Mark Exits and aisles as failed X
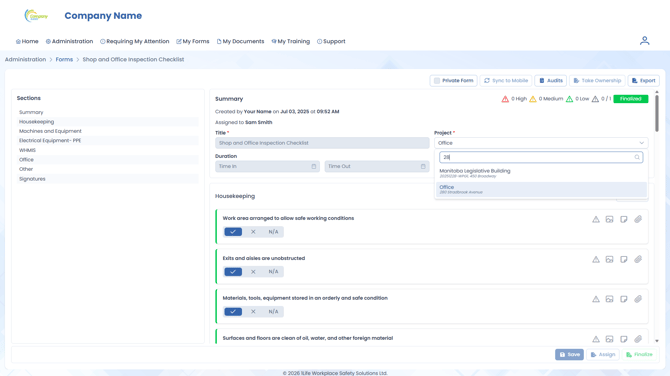This screenshot has height=376, width=670. click(x=253, y=272)
